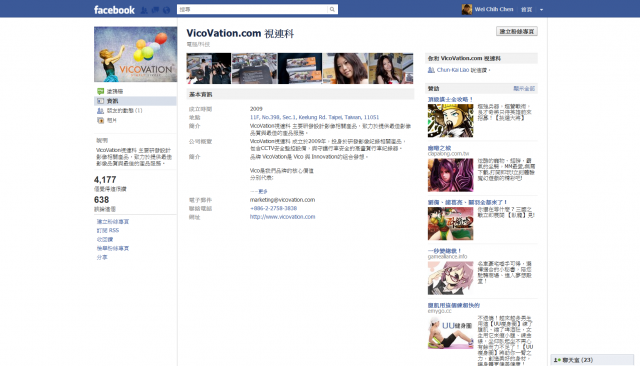Click the green-dress cartoon girl ad image
Screen dimensions: 640x366
point(450,224)
